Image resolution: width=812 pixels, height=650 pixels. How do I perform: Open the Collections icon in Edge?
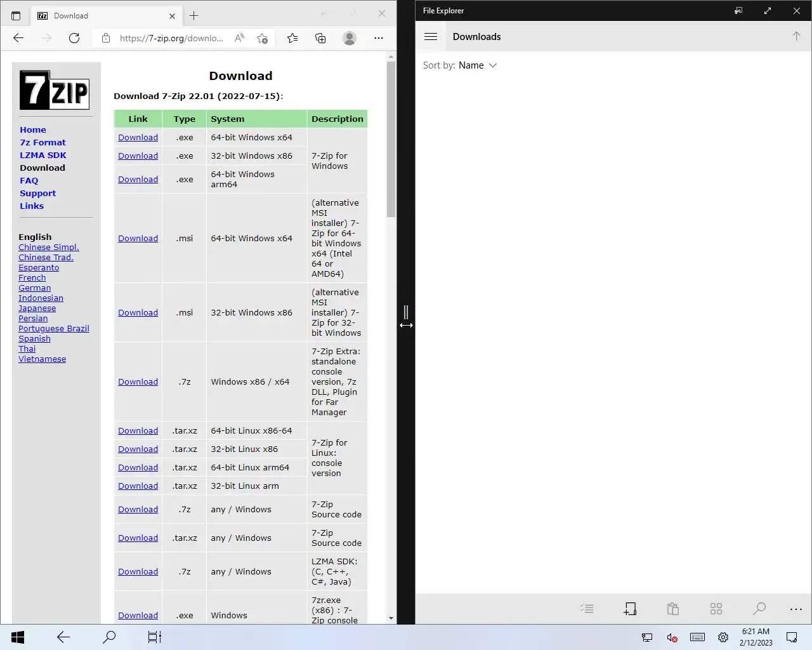tap(320, 38)
